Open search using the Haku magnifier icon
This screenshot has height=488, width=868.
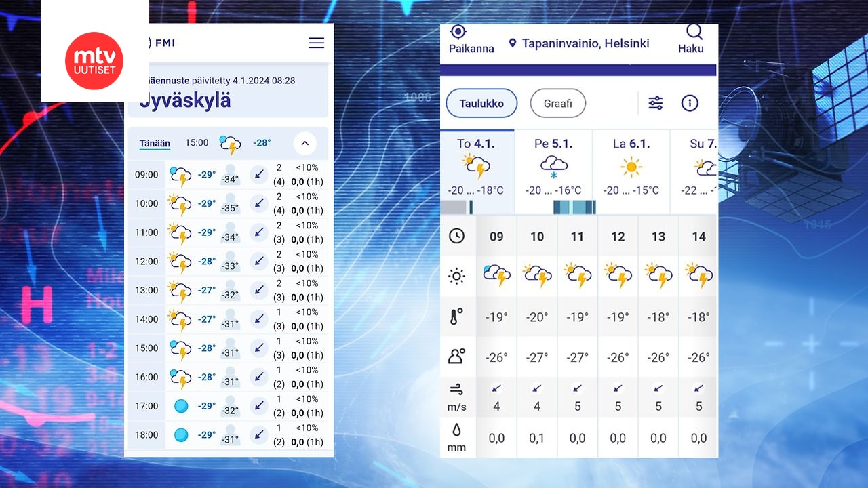click(x=694, y=30)
